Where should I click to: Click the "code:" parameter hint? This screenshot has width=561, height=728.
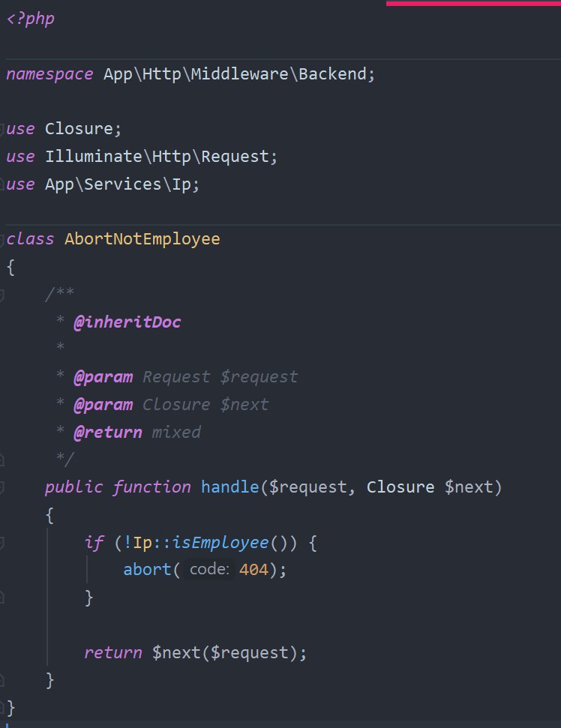(x=209, y=570)
